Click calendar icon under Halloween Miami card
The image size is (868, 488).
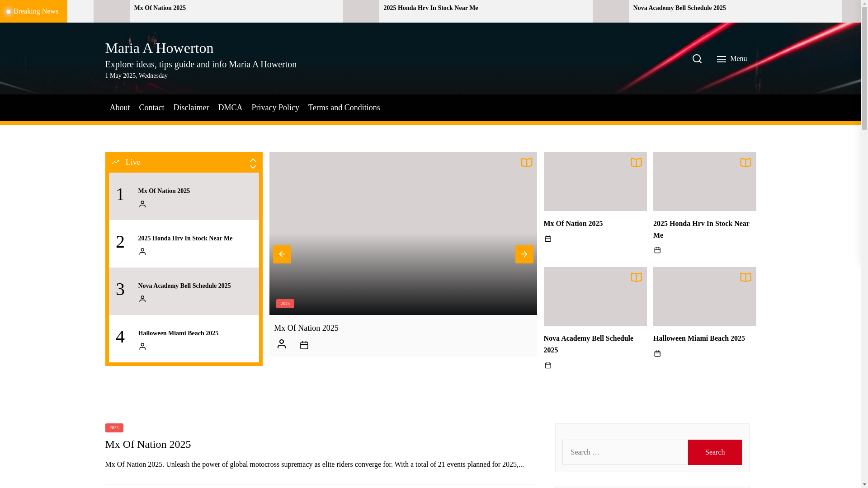(x=657, y=353)
